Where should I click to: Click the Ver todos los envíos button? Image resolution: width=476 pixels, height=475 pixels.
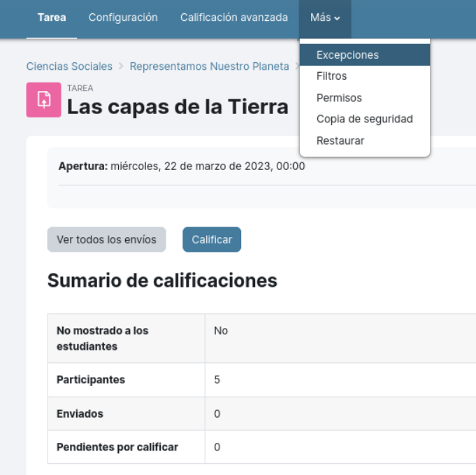pyautogui.click(x=106, y=239)
